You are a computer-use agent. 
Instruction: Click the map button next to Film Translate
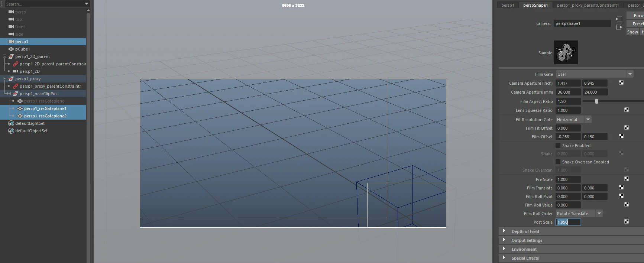pyautogui.click(x=621, y=187)
